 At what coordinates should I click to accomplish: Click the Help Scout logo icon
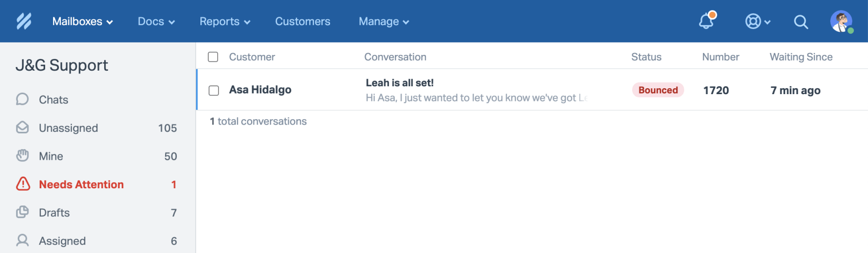(x=24, y=21)
